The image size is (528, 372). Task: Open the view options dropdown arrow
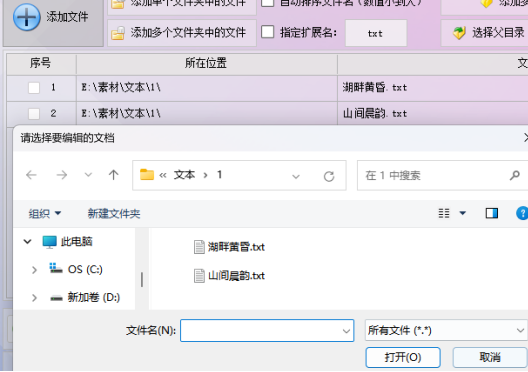coord(463,213)
